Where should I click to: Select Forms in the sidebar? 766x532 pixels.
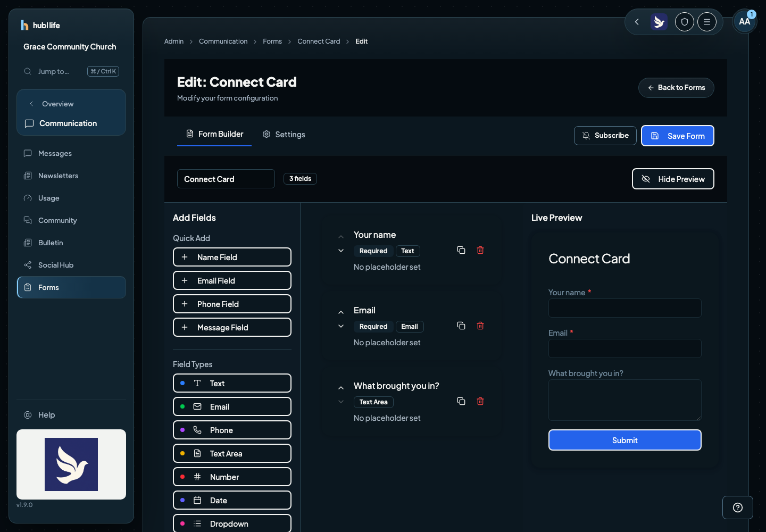(x=71, y=287)
